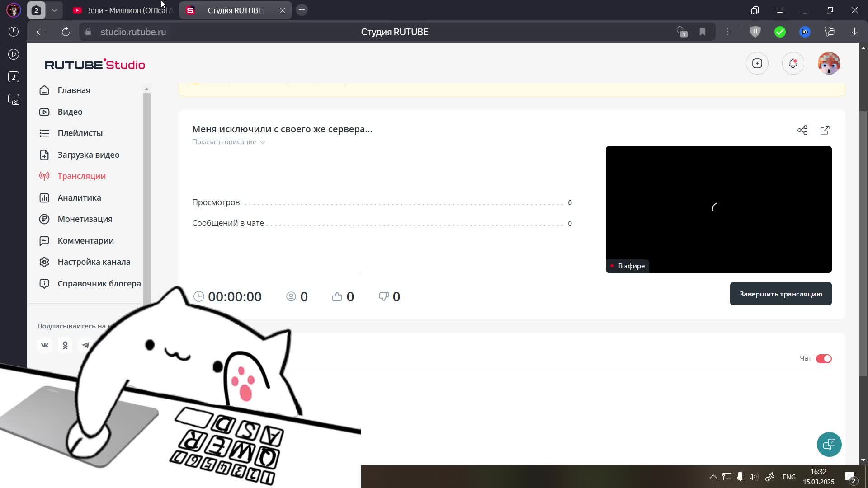The width and height of the screenshot is (868, 488).
Task: Disable the Чат toggle
Action: pyautogui.click(x=824, y=358)
